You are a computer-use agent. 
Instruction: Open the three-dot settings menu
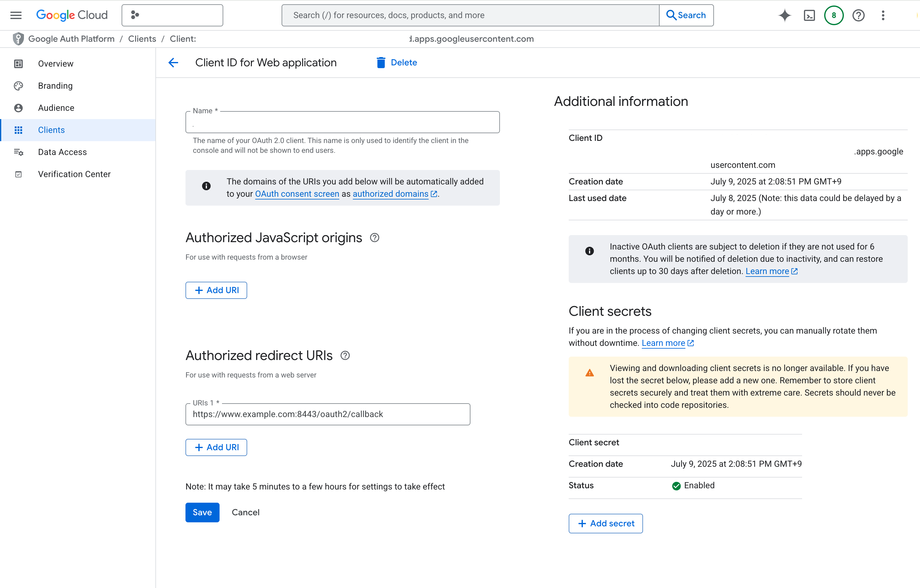tap(883, 15)
